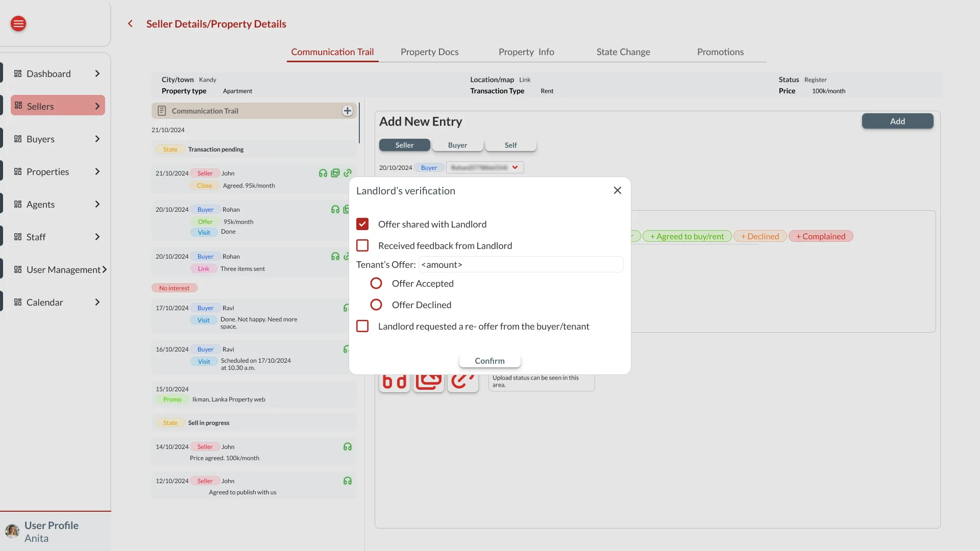Screen dimensions: 980x551
Task: Click the Tenant's Offer amount field
Action: (x=521, y=264)
